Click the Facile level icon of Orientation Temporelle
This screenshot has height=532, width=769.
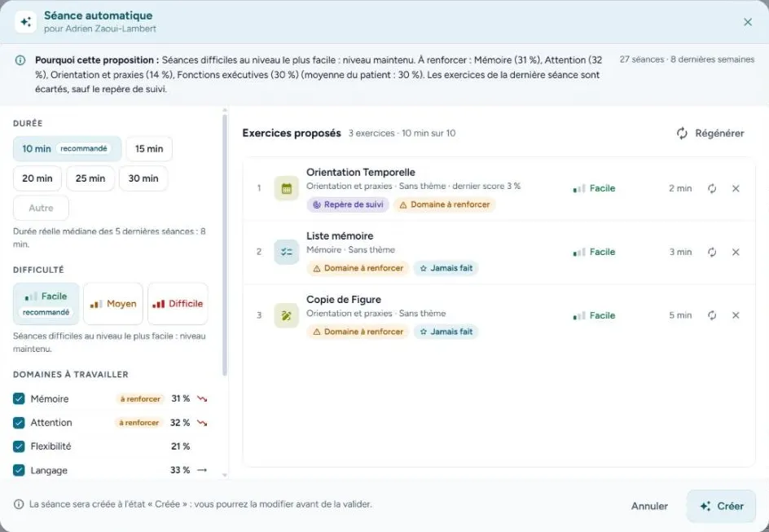coord(579,189)
